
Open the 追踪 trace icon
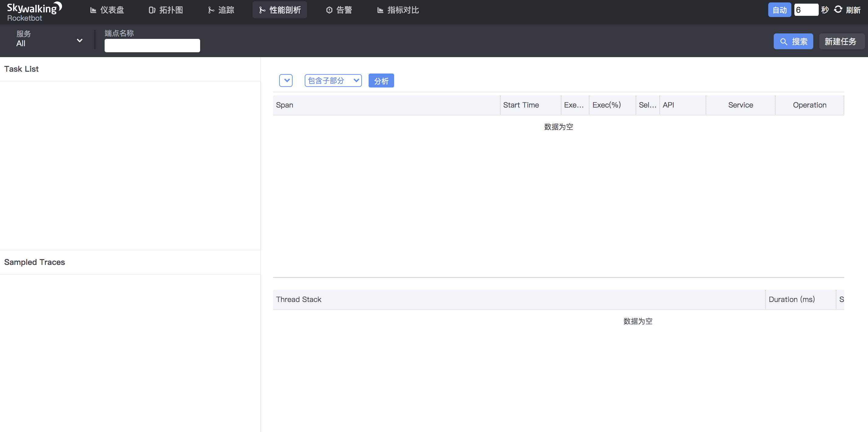point(211,10)
